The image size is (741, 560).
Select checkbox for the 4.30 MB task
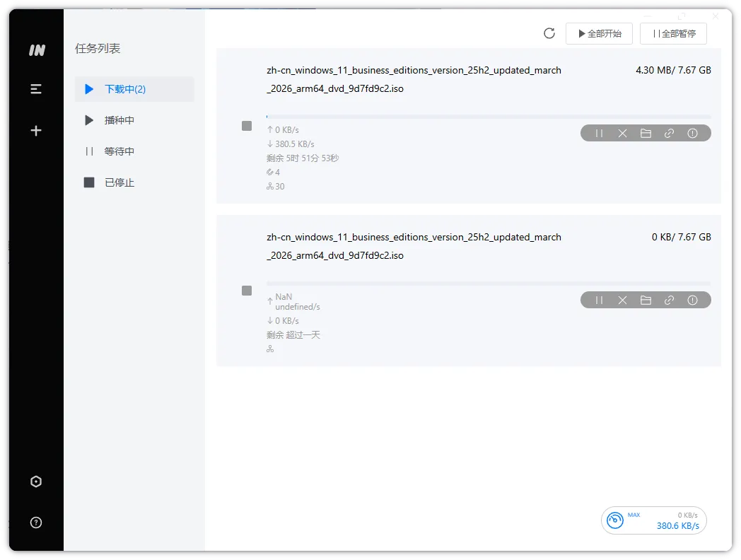(x=247, y=126)
